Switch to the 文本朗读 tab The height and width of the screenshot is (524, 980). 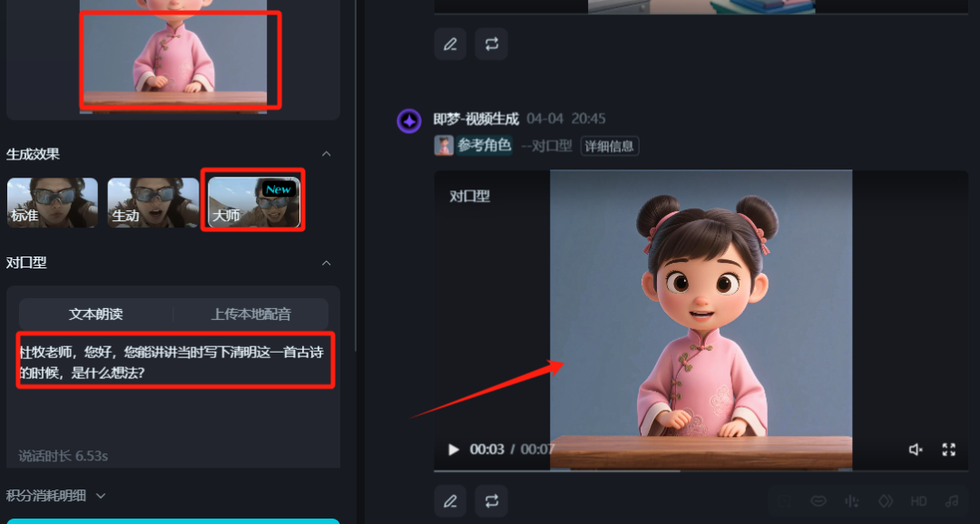coord(95,315)
